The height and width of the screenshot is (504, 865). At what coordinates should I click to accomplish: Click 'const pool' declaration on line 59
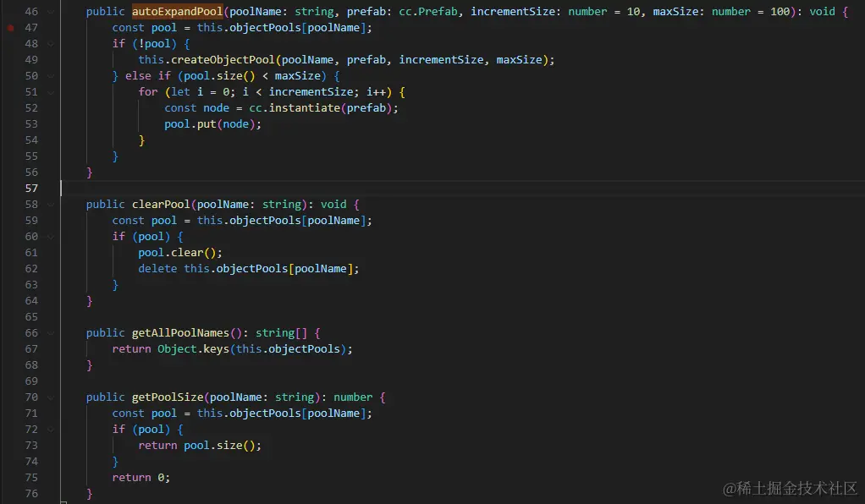tap(145, 221)
